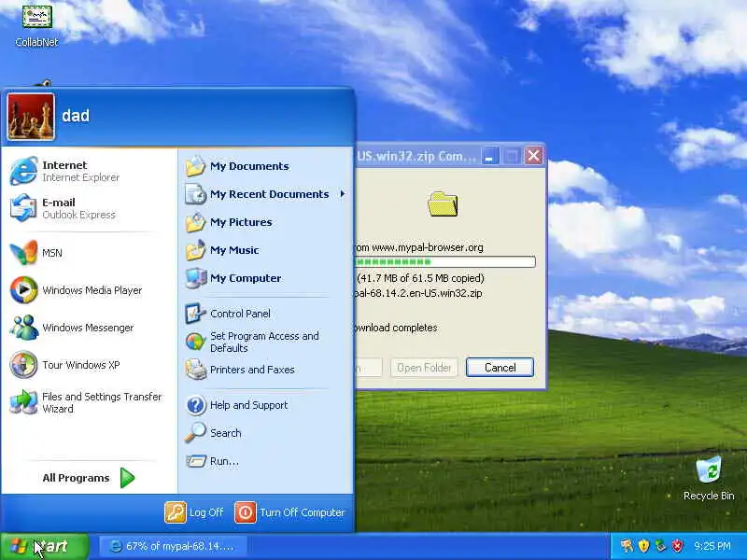Click the 9:25 PM taskbar clock
Image resolution: width=747 pixels, height=560 pixels.
pos(712,546)
